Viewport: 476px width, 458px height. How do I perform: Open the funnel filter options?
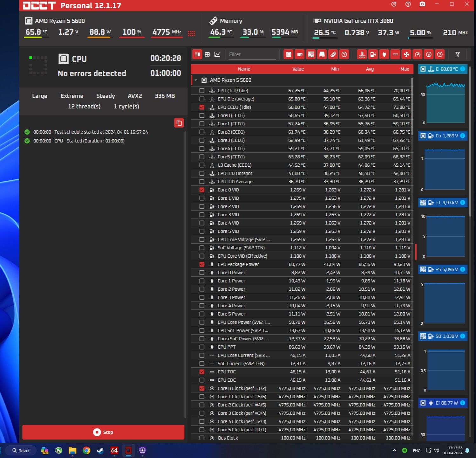click(x=458, y=54)
